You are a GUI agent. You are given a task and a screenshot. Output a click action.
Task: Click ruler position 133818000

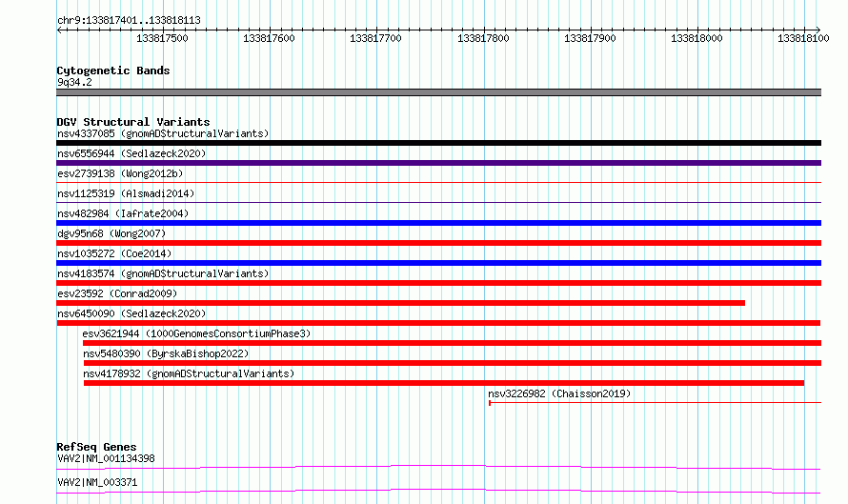point(697,38)
